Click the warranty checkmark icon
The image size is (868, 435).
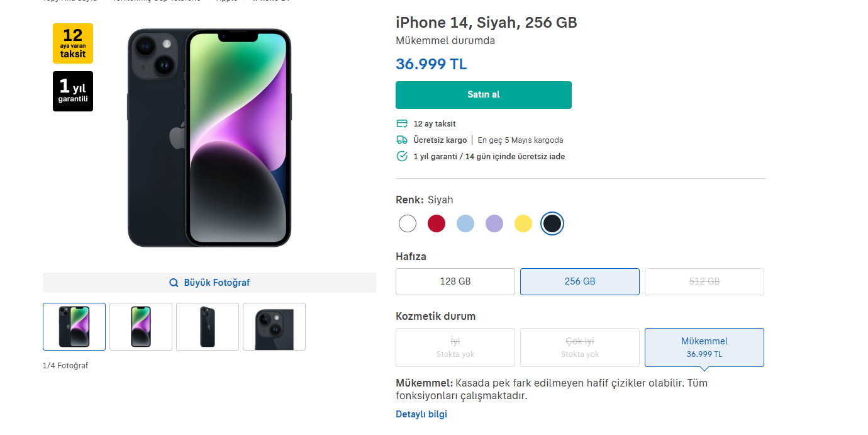402,156
